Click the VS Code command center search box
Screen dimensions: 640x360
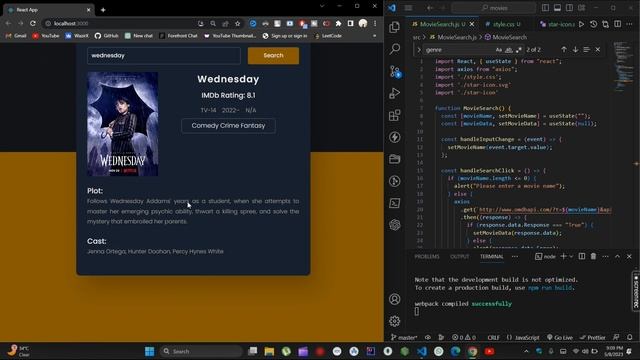[x=494, y=8]
